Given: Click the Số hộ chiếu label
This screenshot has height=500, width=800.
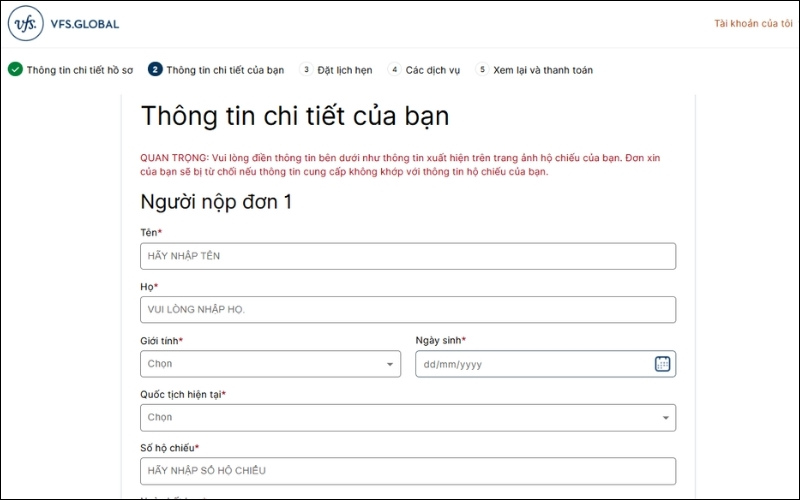Looking at the screenshot, I should (169, 448).
